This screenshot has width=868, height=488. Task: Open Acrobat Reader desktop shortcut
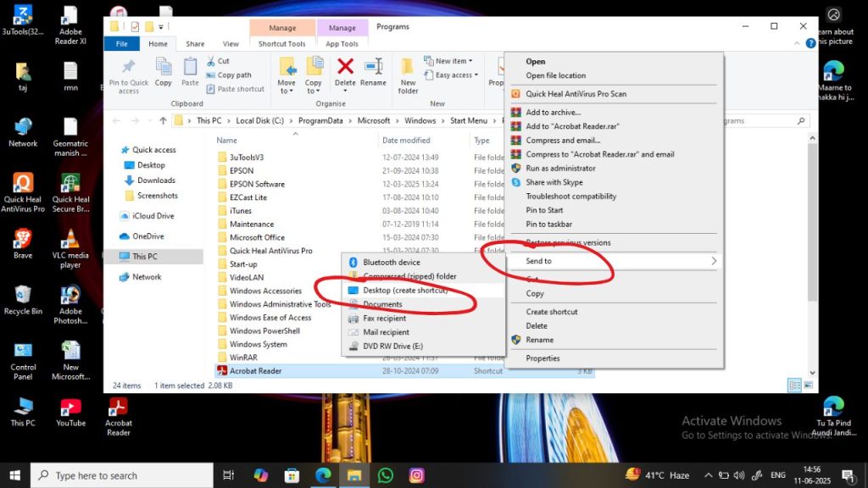click(x=119, y=417)
